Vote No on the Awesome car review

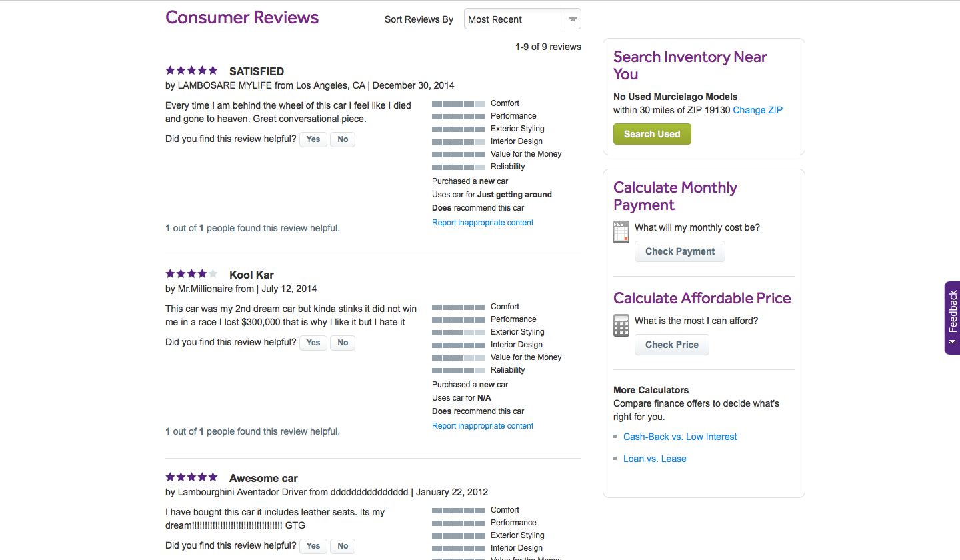(343, 546)
